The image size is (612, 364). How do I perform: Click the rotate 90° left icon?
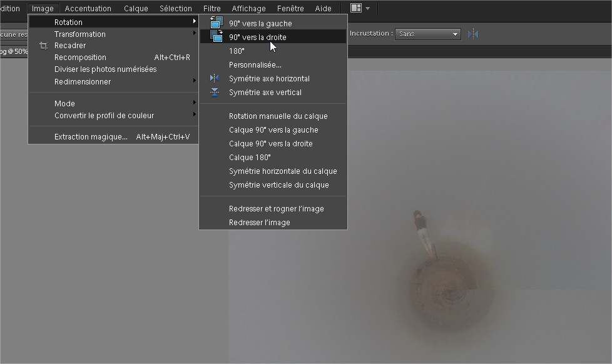(x=216, y=23)
